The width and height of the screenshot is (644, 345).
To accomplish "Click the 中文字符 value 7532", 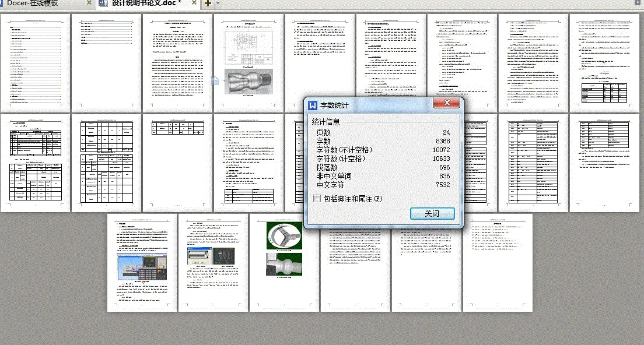I will 443,185.
